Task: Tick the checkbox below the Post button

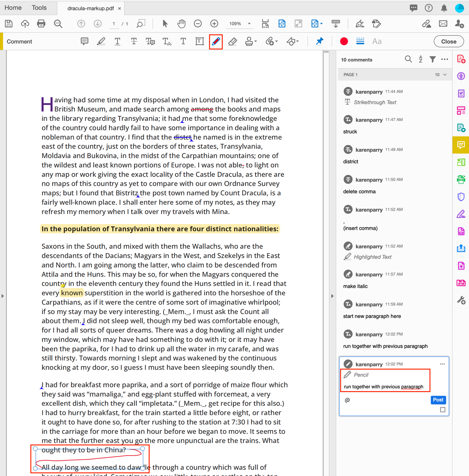Action: (442, 410)
